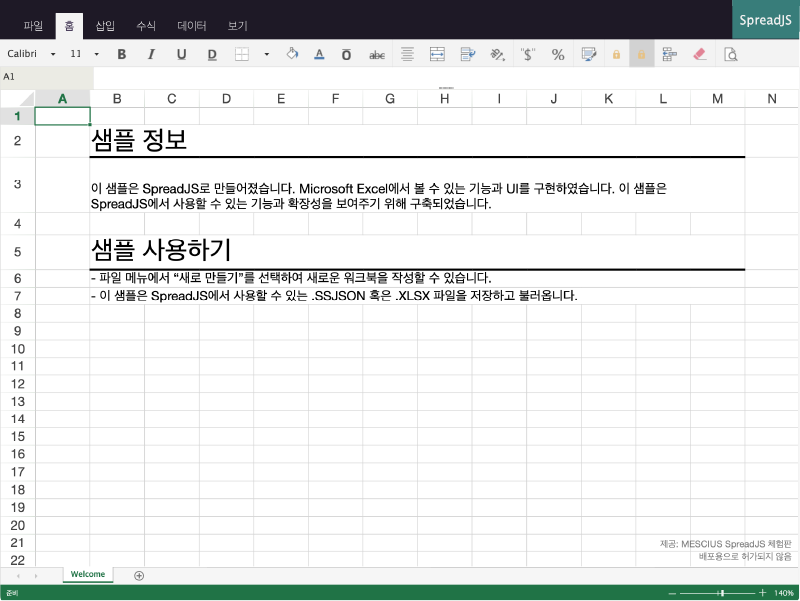Select the 홈 ribbon tab

pos(69,26)
